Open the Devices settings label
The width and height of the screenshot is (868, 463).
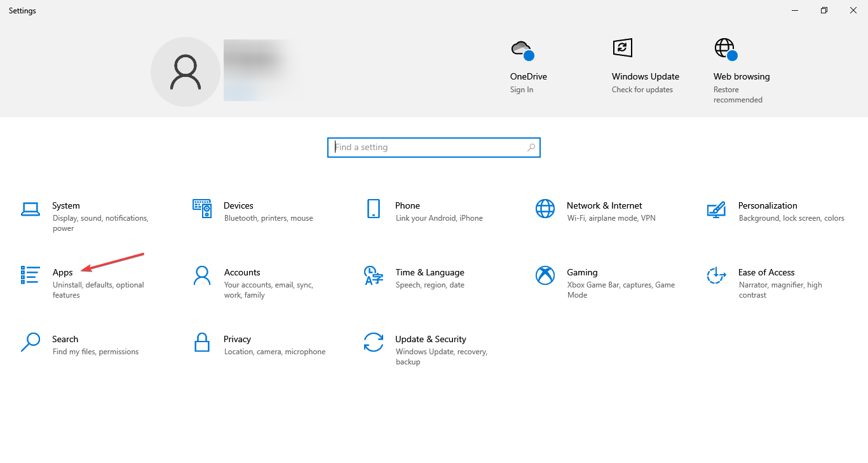click(238, 205)
